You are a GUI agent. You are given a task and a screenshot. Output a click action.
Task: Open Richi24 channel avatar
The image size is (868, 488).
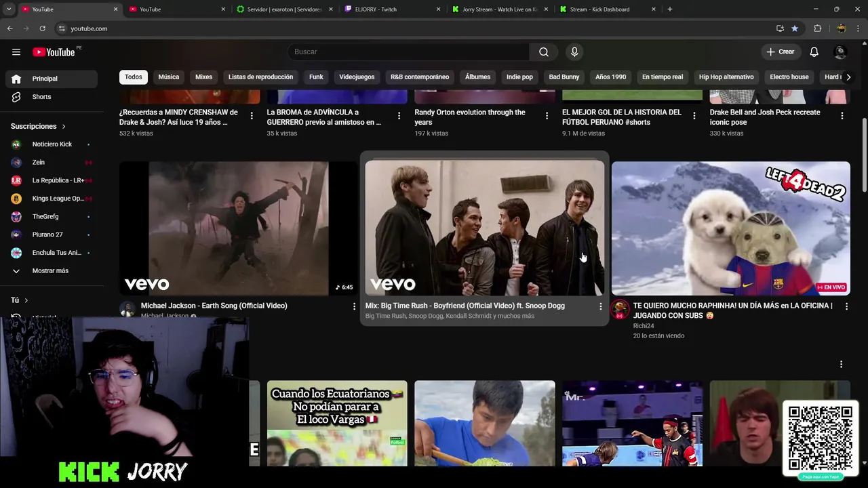tap(620, 310)
